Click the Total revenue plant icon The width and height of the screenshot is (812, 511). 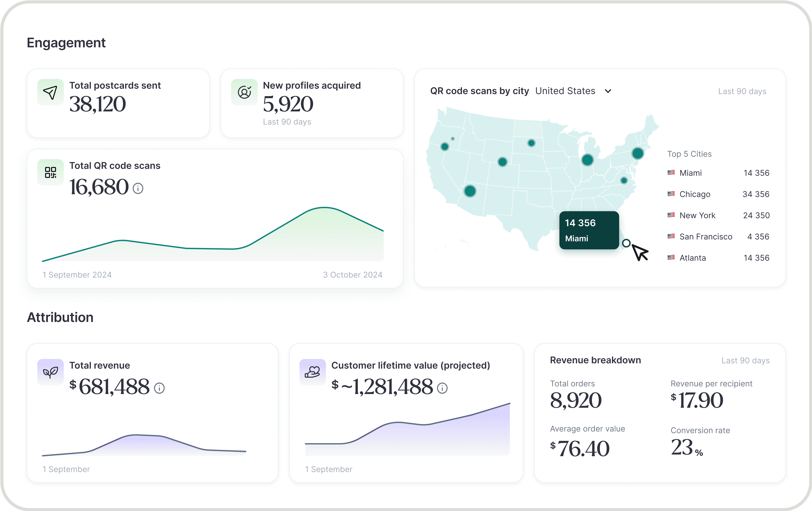click(50, 372)
